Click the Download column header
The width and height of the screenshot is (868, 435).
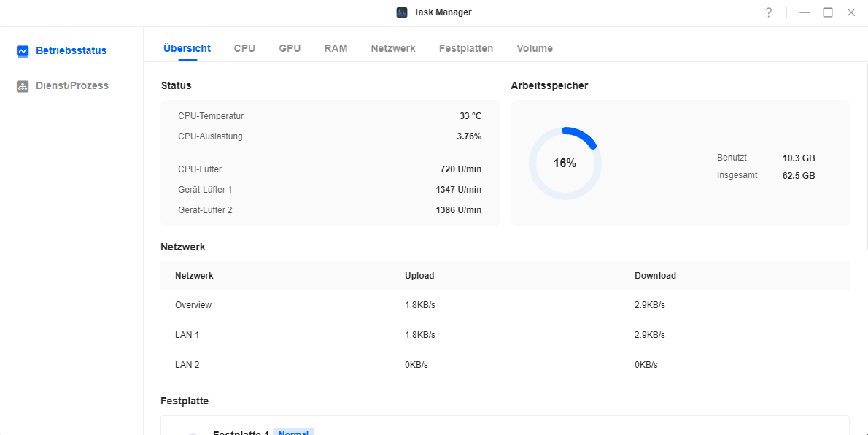pos(654,276)
